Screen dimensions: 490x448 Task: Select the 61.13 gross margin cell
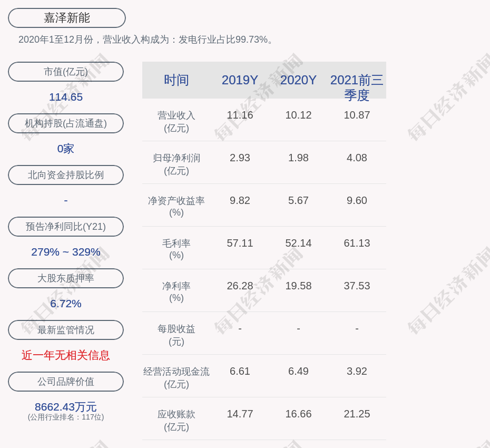click(x=357, y=243)
